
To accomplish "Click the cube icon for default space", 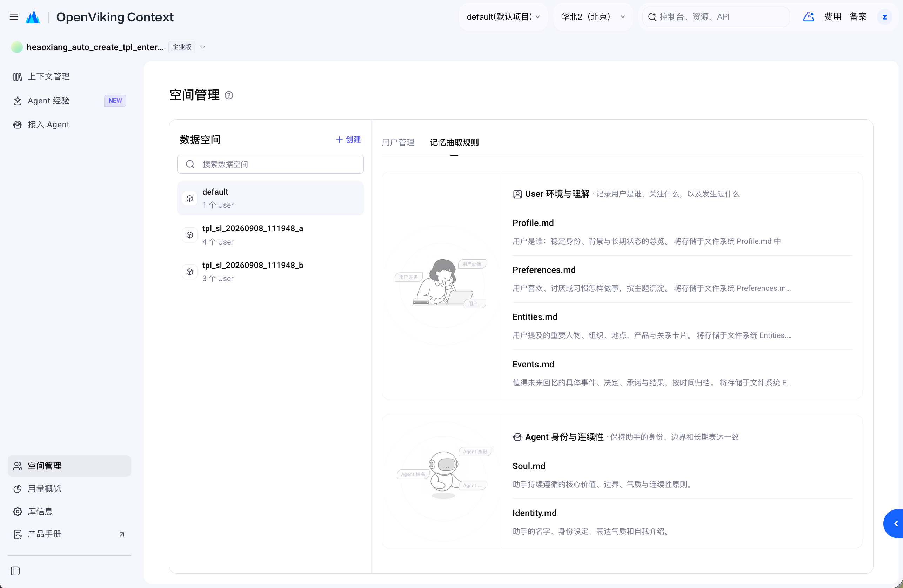I will tap(190, 199).
